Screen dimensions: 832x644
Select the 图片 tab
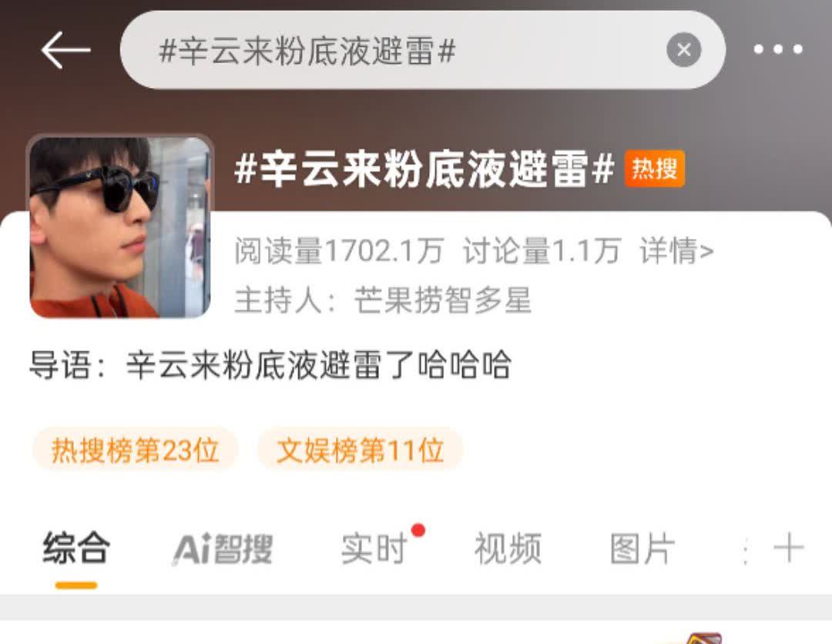(642, 548)
